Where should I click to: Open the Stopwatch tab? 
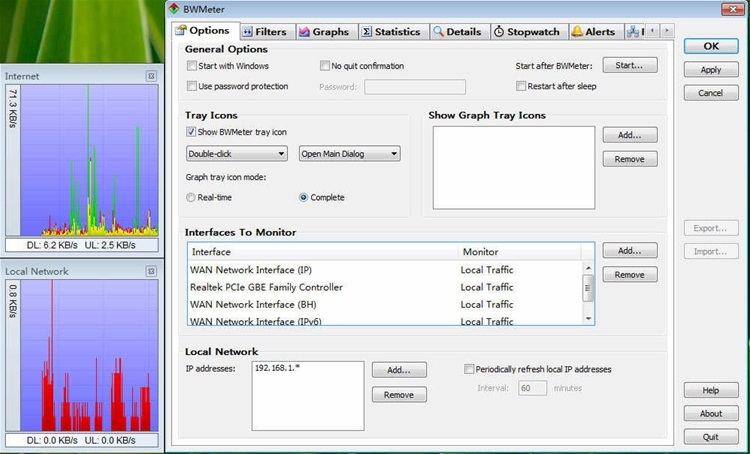tap(528, 32)
